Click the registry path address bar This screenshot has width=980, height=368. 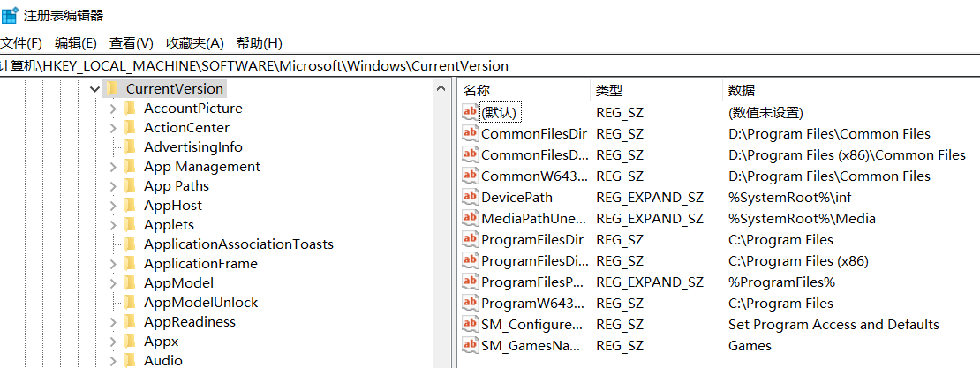[490, 65]
